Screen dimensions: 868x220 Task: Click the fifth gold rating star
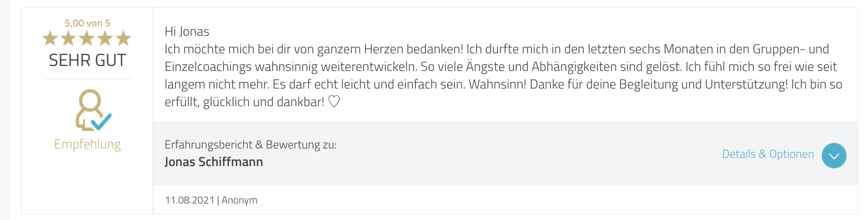(123, 38)
